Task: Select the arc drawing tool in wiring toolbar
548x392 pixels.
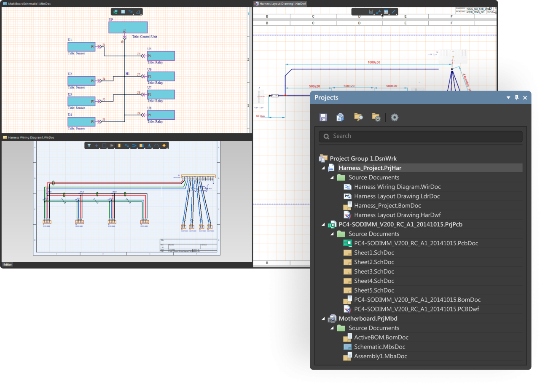Action: pyautogui.click(x=156, y=145)
